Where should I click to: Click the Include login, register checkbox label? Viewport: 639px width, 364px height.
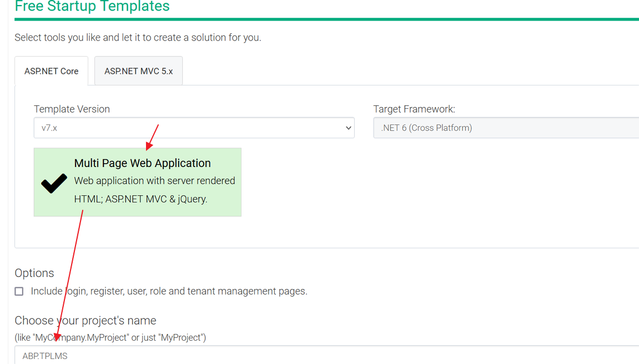point(169,291)
